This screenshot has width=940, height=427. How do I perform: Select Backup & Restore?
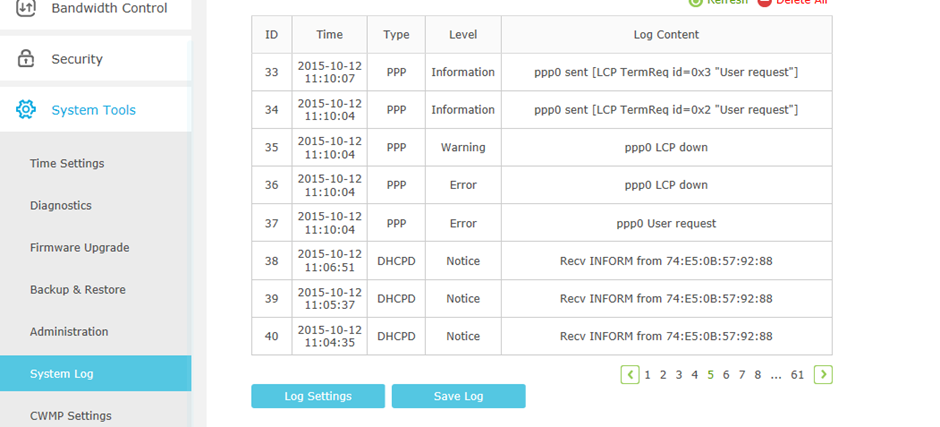tap(78, 289)
